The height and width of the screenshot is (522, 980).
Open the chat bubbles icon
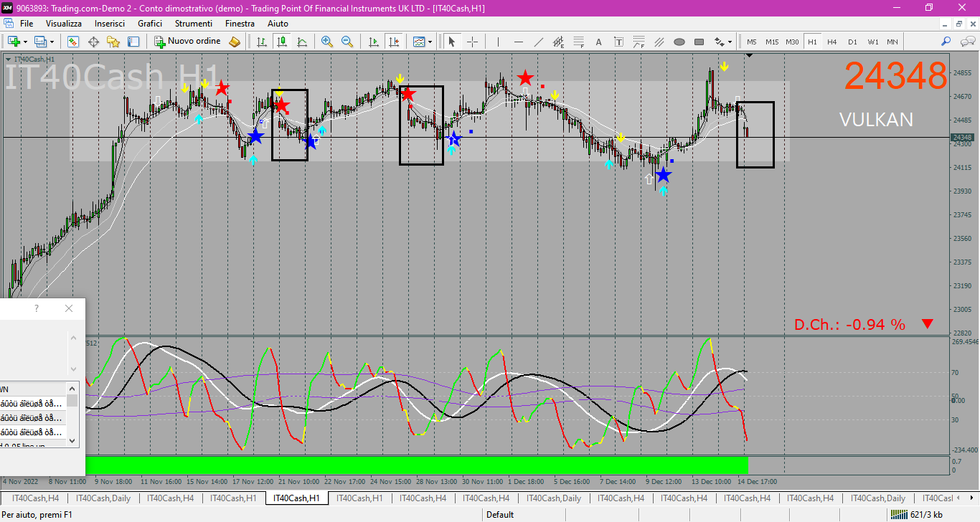[966, 42]
